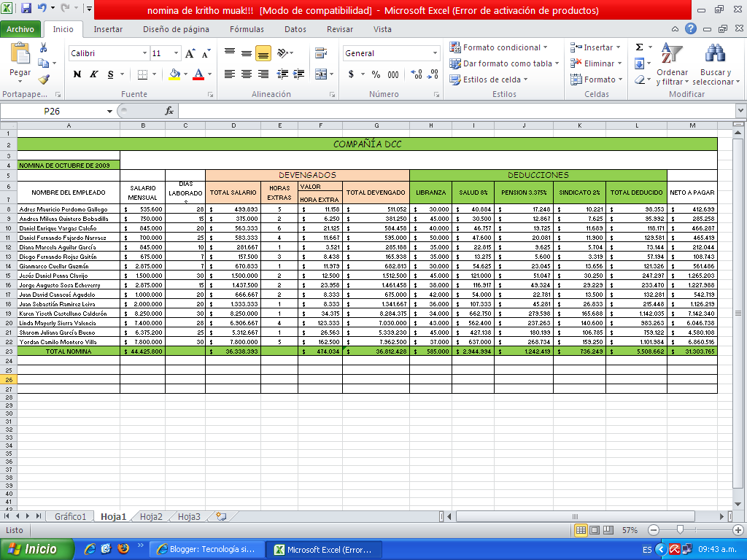Click the AutoSum sigma icon
747x560 pixels.
pyautogui.click(x=639, y=47)
